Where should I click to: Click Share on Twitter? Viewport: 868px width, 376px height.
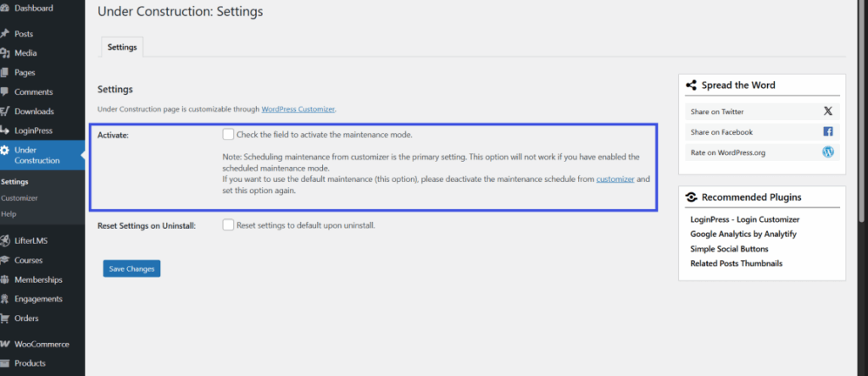[x=762, y=112]
